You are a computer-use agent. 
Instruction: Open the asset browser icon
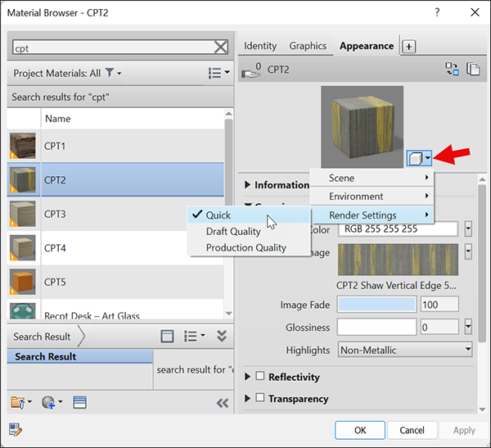(x=79, y=402)
